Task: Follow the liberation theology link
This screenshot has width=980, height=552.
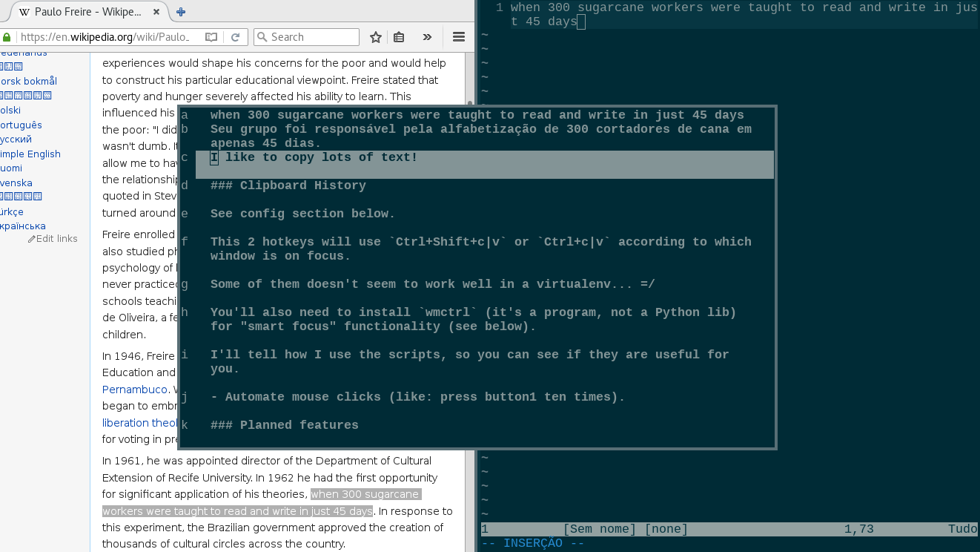Action: [140, 422]
